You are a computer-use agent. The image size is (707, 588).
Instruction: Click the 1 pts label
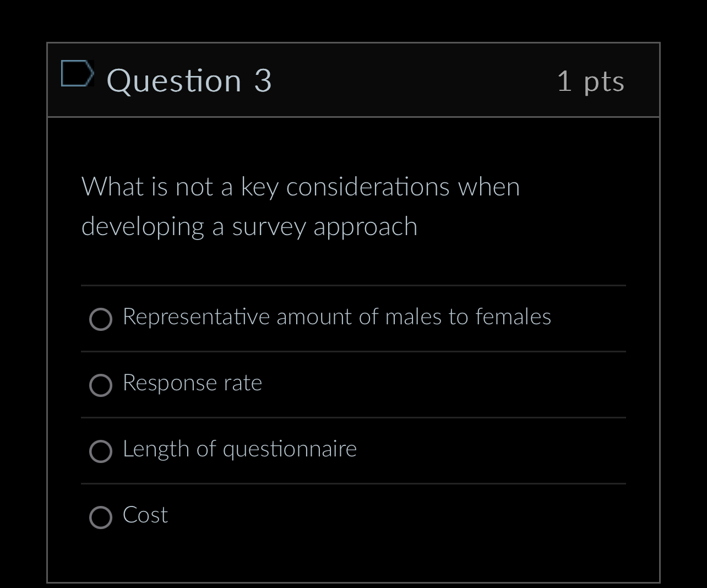click(591, 80)
